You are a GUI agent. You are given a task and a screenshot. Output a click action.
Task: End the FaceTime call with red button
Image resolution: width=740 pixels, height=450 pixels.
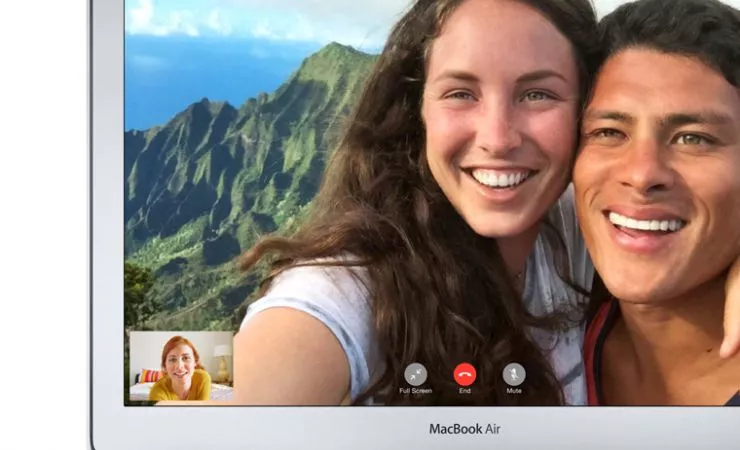coord(465,375)
